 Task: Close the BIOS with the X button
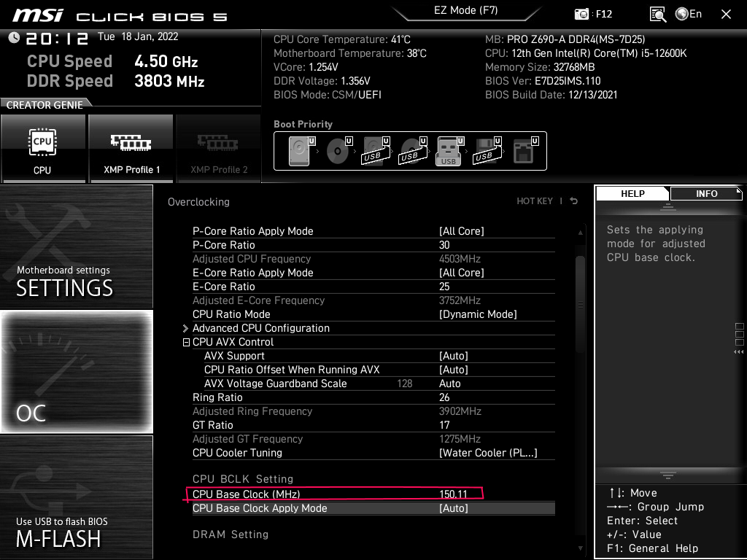(x=726, y=15)
